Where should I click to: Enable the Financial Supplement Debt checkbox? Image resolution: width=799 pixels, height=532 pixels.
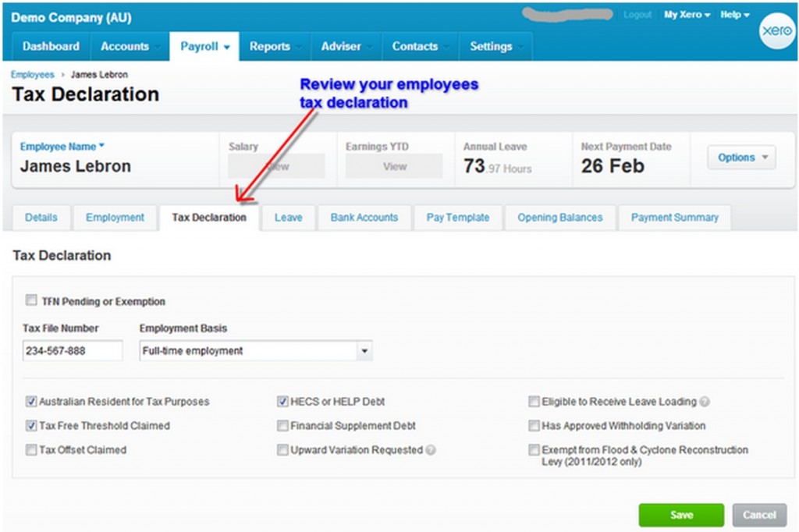pyautogui.click(x=282, y=425)
